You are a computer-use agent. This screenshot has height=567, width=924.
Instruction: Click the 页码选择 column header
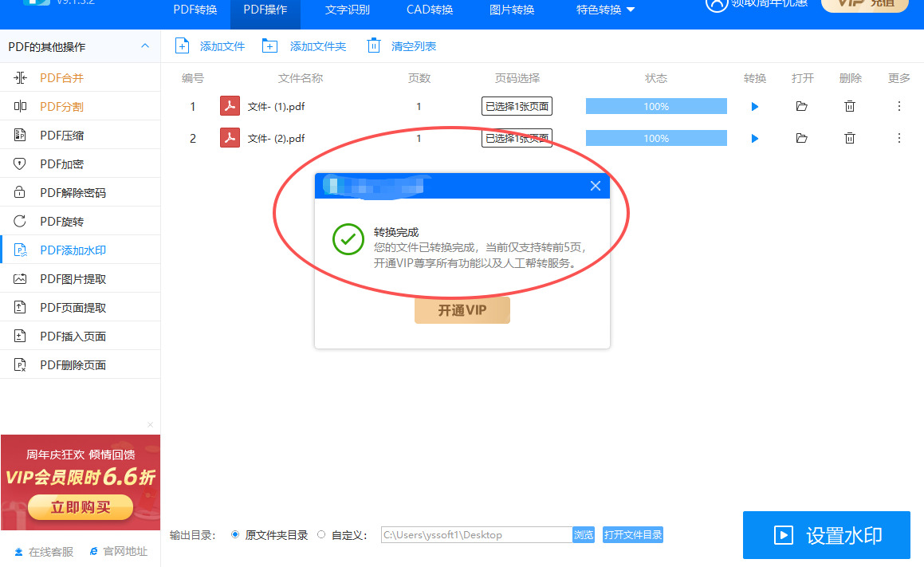point(517,78)
